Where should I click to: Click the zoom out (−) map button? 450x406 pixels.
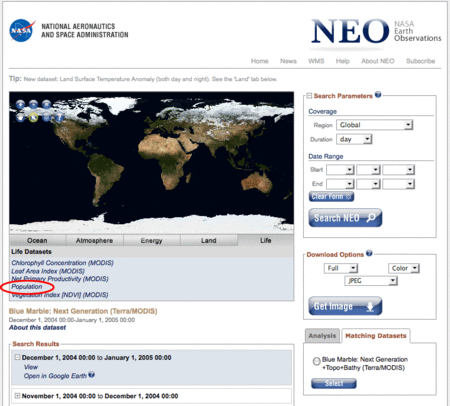click(x=33, y=104)
